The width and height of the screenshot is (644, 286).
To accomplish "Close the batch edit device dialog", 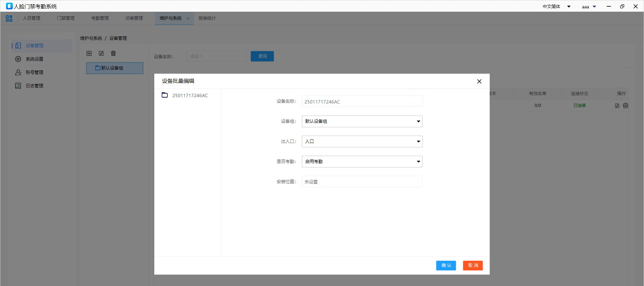I will coord(479,81).
